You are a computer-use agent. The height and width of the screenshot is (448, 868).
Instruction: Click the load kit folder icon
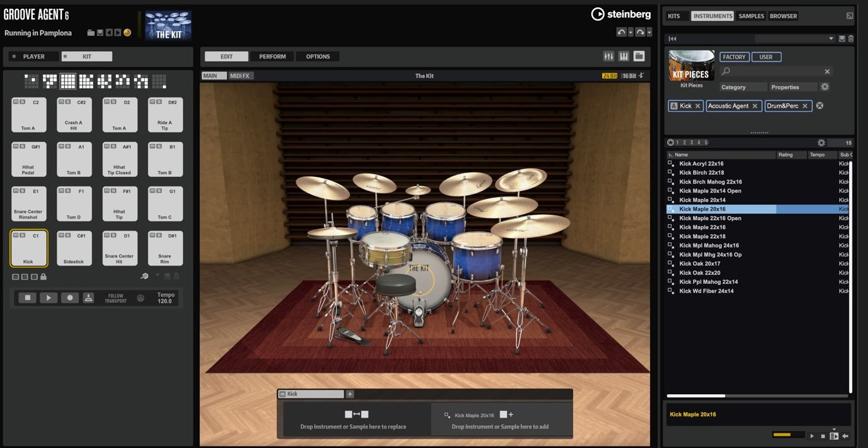click(91, 33)
